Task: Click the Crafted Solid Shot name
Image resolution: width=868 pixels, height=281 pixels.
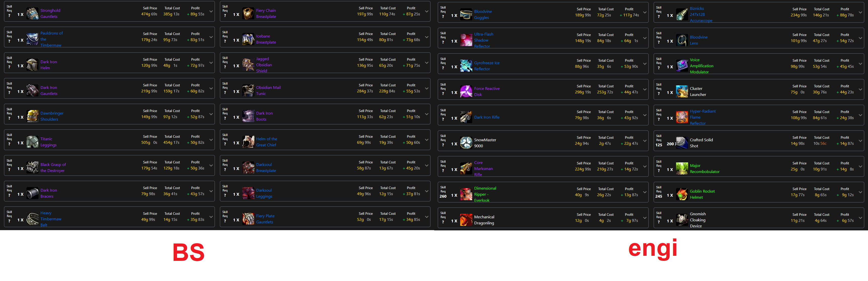Action: click(701, 143)
